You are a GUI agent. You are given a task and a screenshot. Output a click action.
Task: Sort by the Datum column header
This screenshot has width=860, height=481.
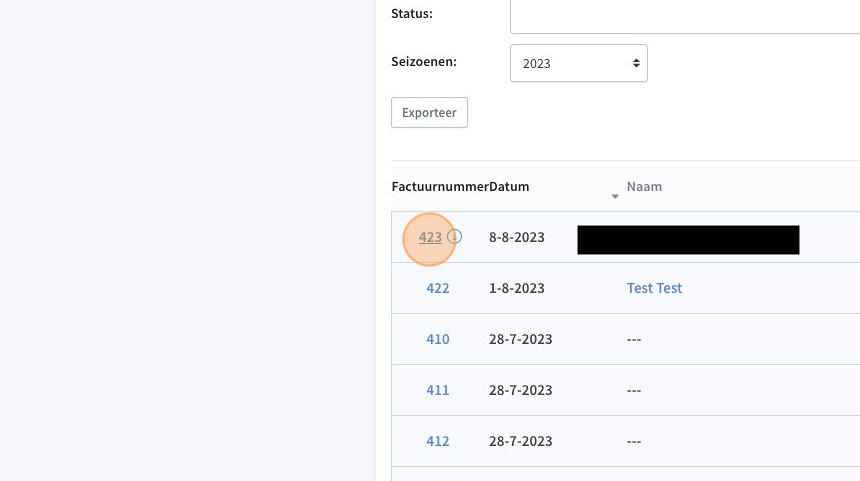(x=509, y=186)
